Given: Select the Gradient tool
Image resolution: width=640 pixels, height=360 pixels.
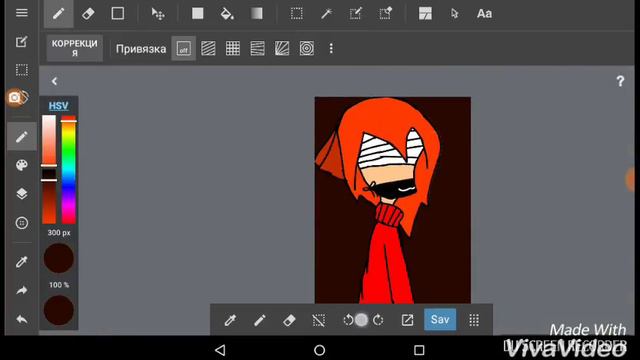Looking at the screenshot, I should coord(257,13).
